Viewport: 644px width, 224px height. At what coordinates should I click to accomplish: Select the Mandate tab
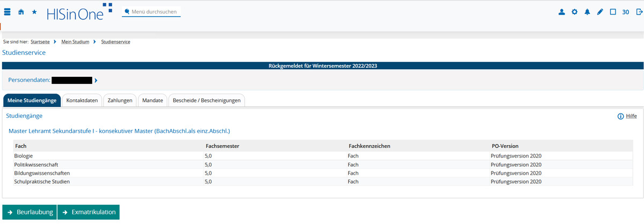pos(152,100)
